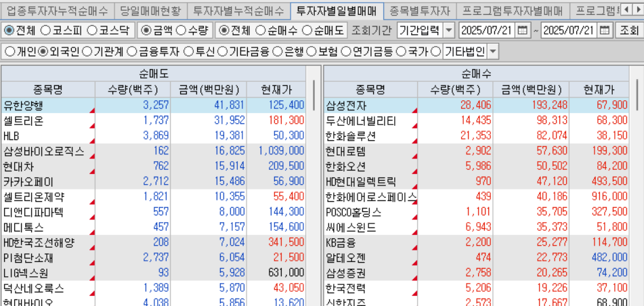The height and width of the screenshot is (306, 644).
Task: Open the 기타법인 investor dropdown
Action: click(x=493, y=51)
